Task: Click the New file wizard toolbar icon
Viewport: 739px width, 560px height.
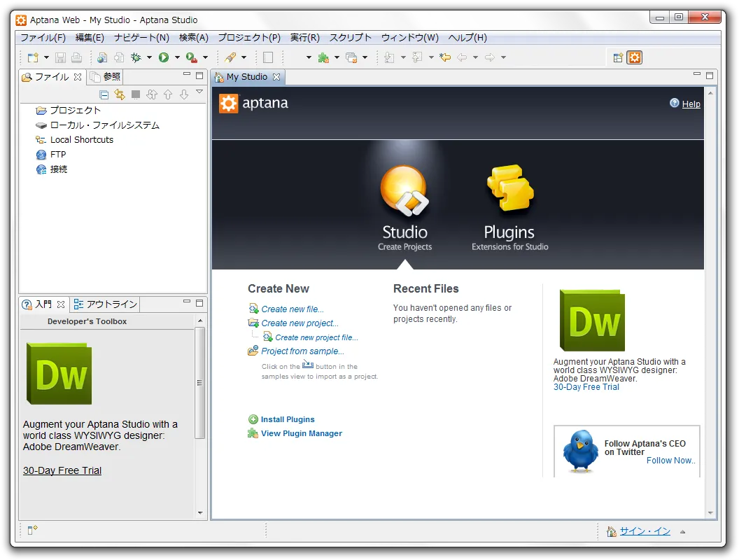Action: tap(32, 57)
